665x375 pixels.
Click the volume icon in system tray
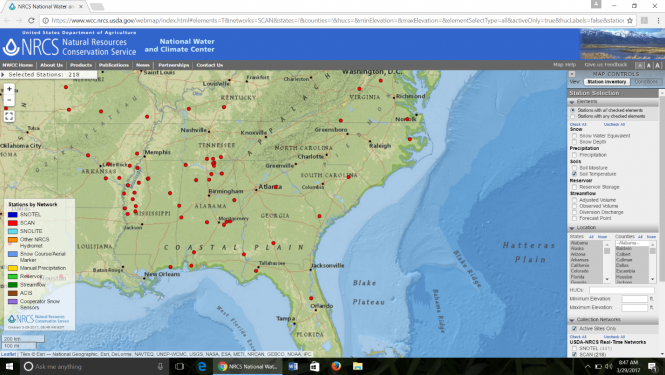point(609,367)
